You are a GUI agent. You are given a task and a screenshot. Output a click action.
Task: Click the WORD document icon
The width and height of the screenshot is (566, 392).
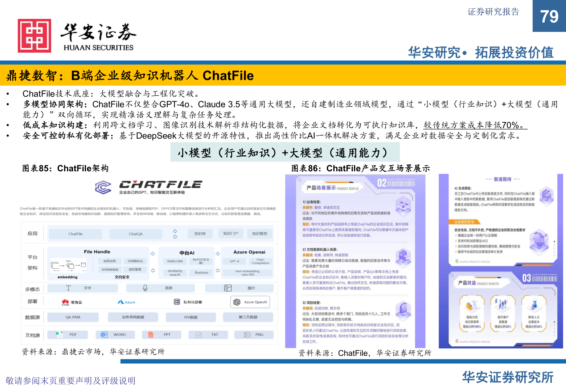tap(104, 335)
